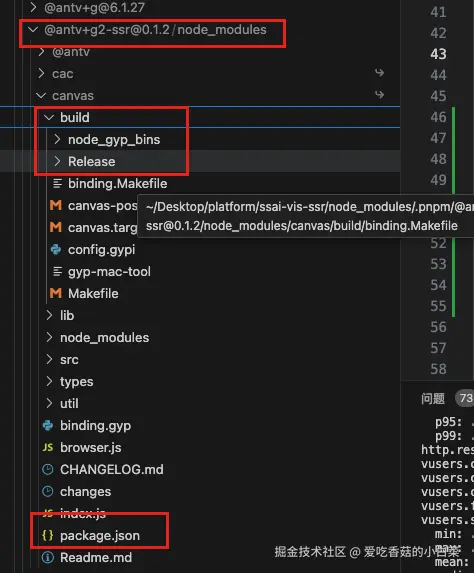Screen dimensions: 474x573
Task: Click the M icon beside Makefile
Action: click(x=56, y=293)
